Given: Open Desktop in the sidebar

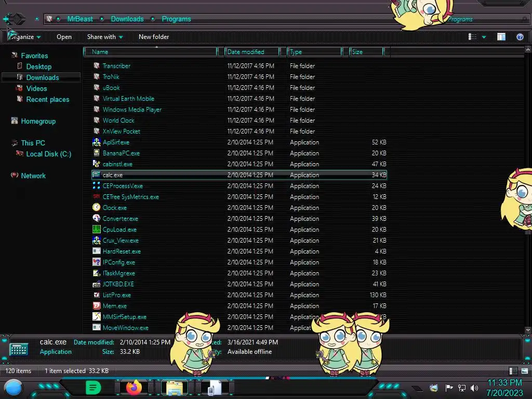Looking at the screenshot, I should [x=38, y=66].
